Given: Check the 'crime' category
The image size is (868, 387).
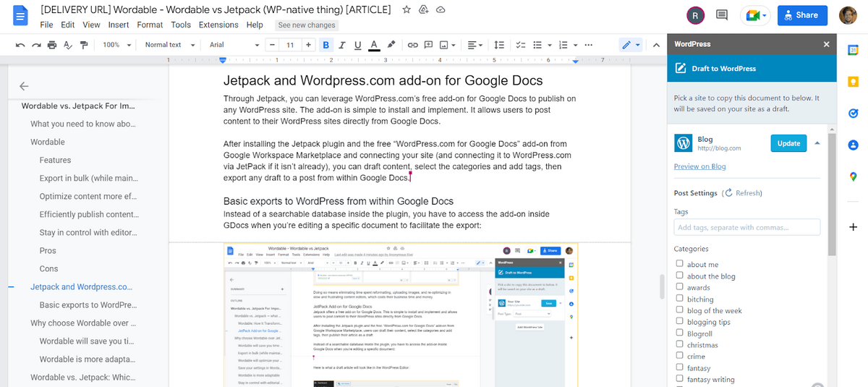Looking at the screenshot, I should pyautogui.click(x=679, y=356).
